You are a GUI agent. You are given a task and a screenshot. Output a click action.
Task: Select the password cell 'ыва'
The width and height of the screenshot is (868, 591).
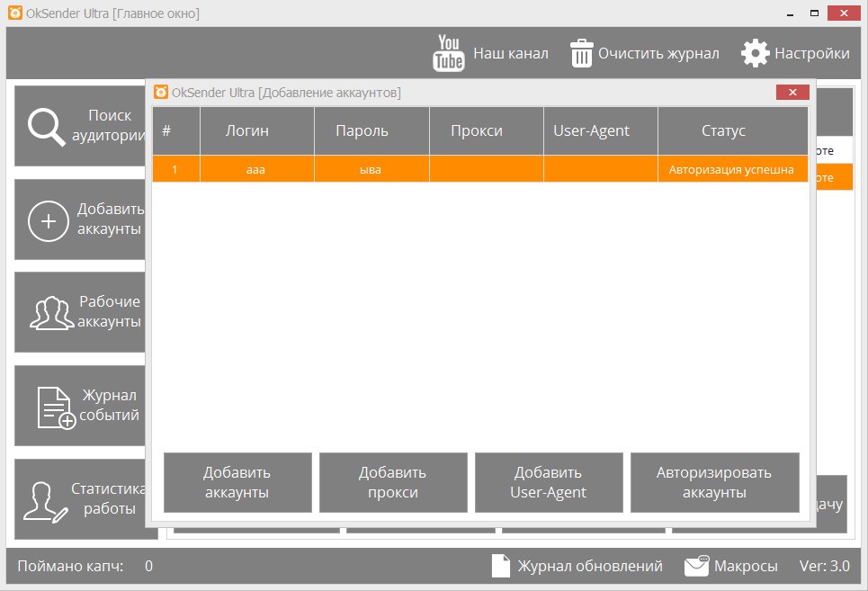pos(371,169)
